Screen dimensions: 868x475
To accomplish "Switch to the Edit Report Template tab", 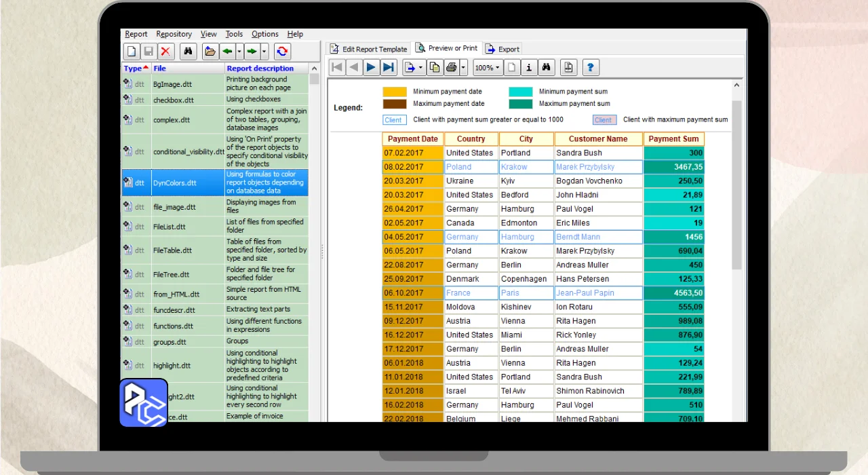I will tap(368, 49).
